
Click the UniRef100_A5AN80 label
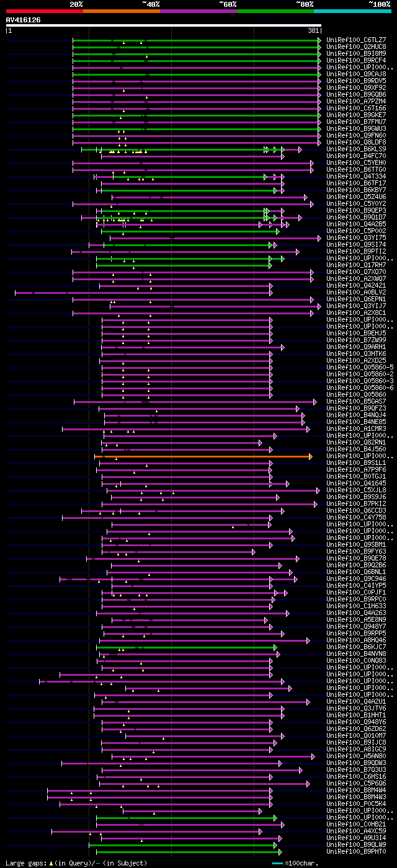[357, 756]
